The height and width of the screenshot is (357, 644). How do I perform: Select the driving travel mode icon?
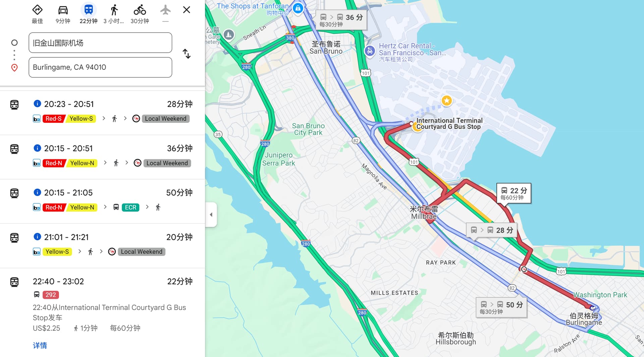coord(63,10)
